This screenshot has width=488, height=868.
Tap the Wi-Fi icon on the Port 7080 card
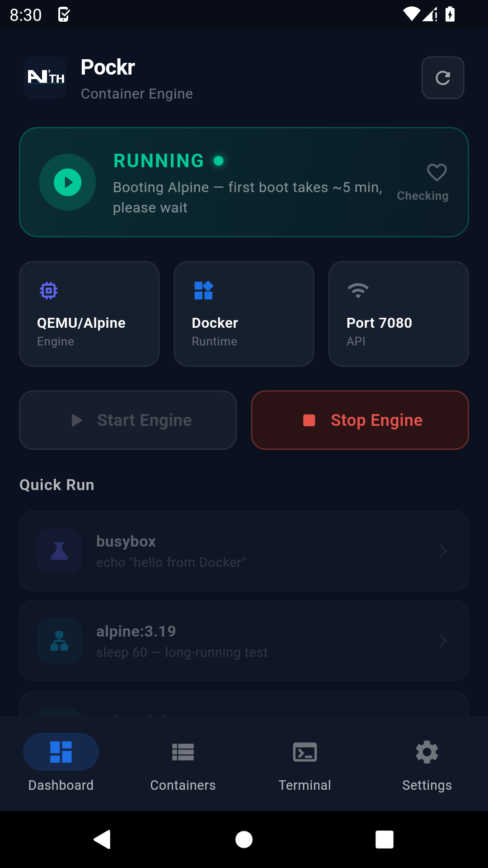click(358, 291)
